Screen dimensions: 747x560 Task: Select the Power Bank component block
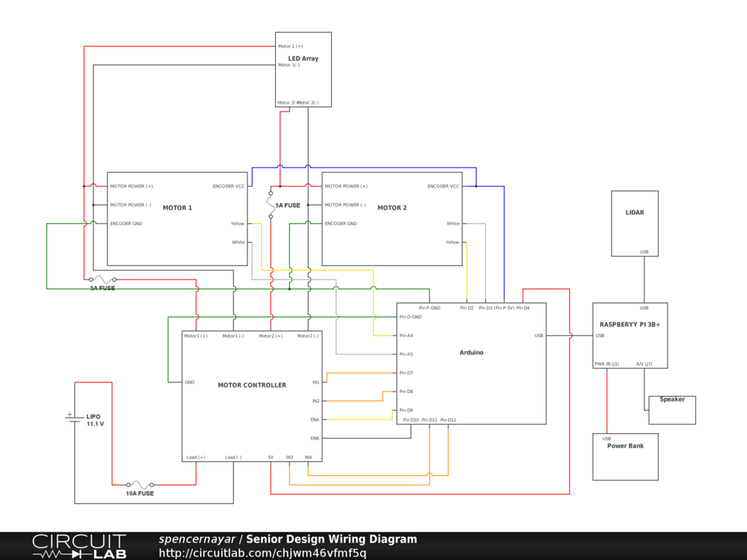(625, 456)
